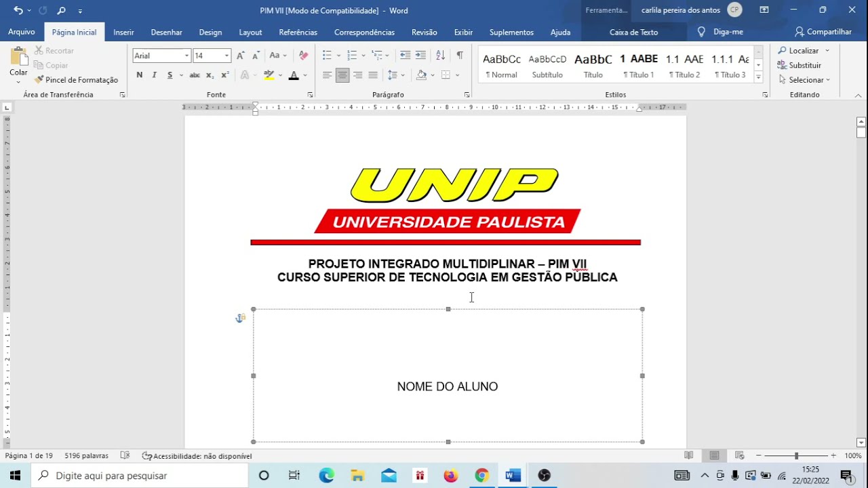Collapse the ribbon with chevron
Screen dimensions: 868x488
pos(858,96)
